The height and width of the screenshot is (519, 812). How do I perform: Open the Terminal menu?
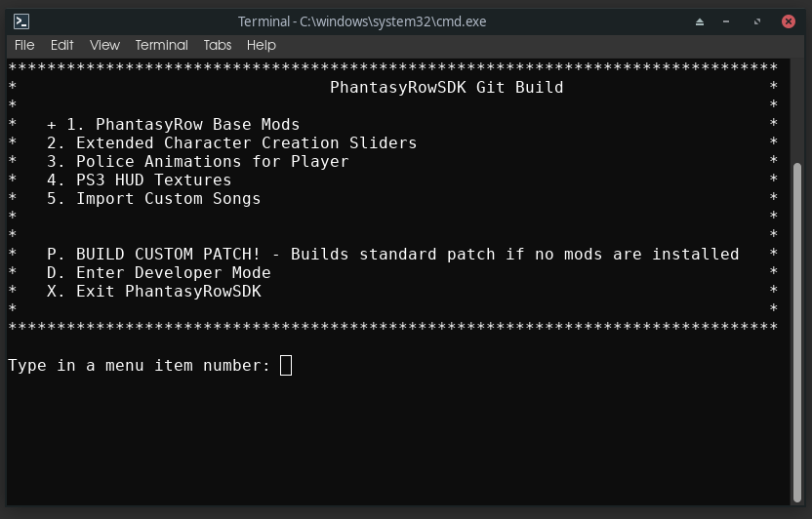[162, 46]
